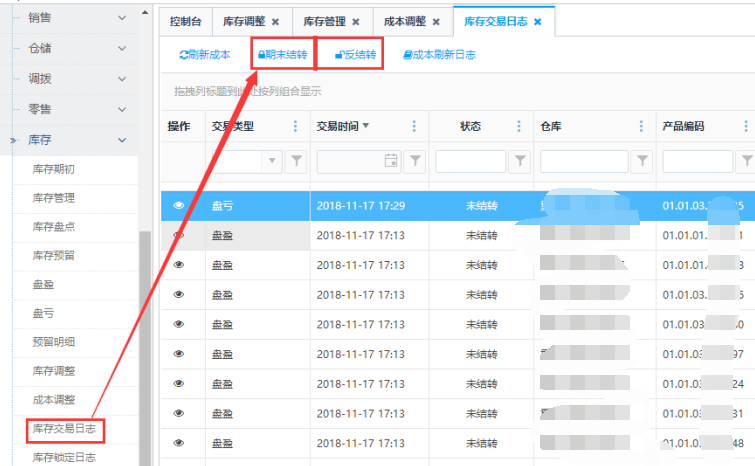Open the 成本刷新日志 log
This screenshot has width=755, height=466.
[439, 55]
